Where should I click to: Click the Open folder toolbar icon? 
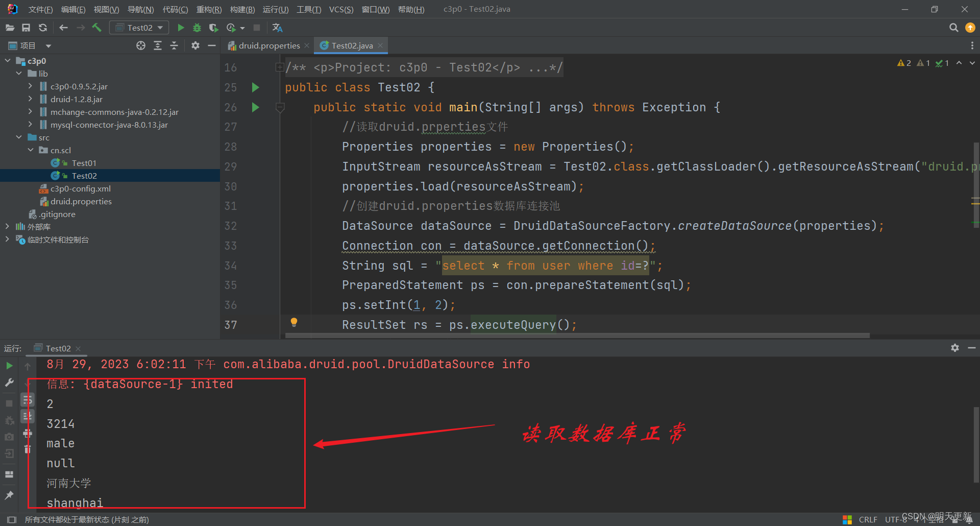tap(10, 28)
